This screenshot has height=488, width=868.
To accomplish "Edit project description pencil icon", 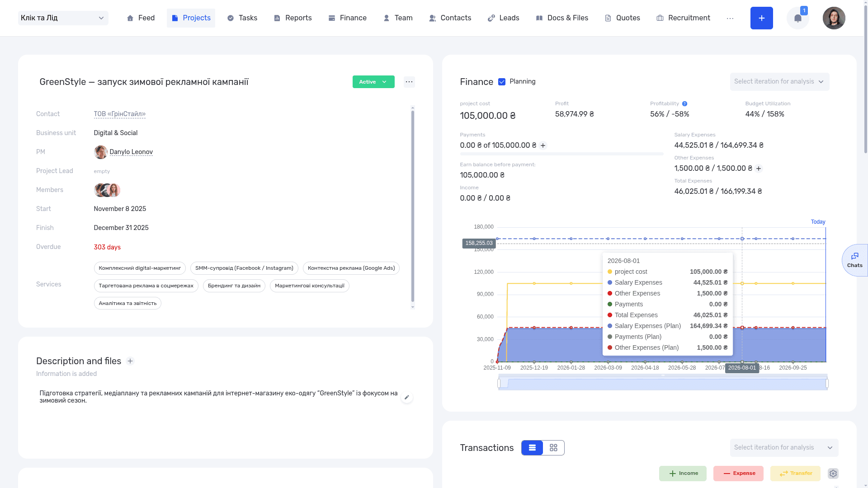I will pos(407,397).
